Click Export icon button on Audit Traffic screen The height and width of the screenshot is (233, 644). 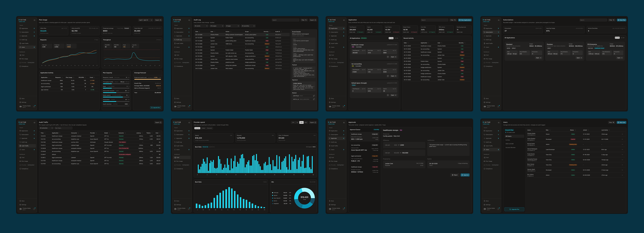point(158,123)
